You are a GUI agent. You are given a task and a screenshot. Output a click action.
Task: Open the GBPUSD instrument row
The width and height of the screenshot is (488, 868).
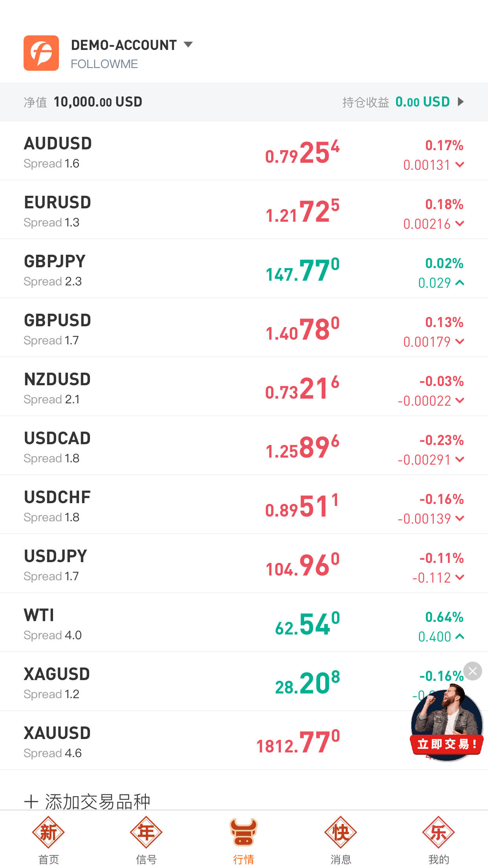[x=244, y=328]
